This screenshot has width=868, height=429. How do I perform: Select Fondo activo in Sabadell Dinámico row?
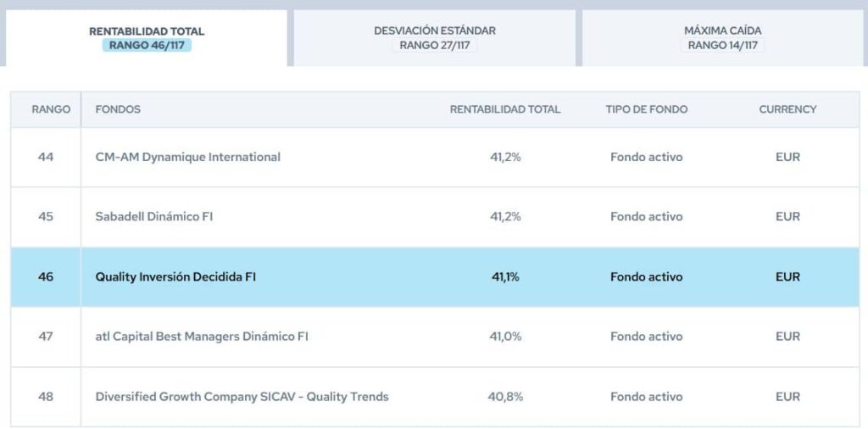pos(647,216)
